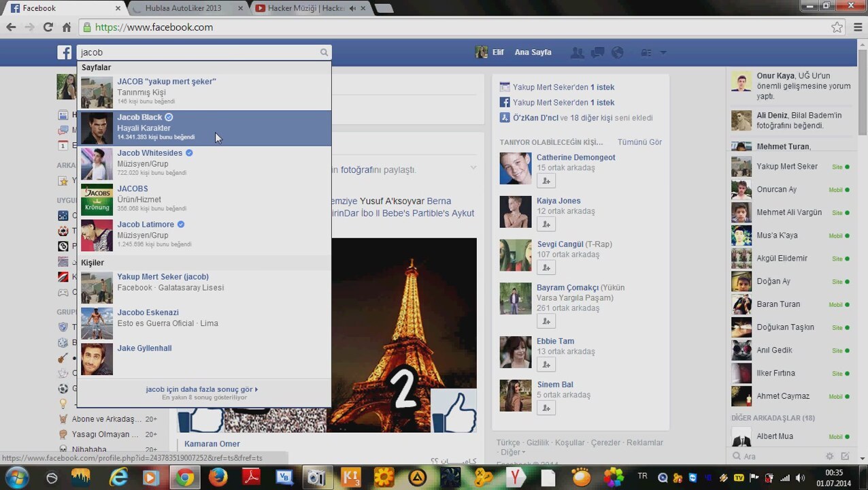Open Diğer footer dropdown
This screenshot has height=490, width=868.
tap(513, 452)
